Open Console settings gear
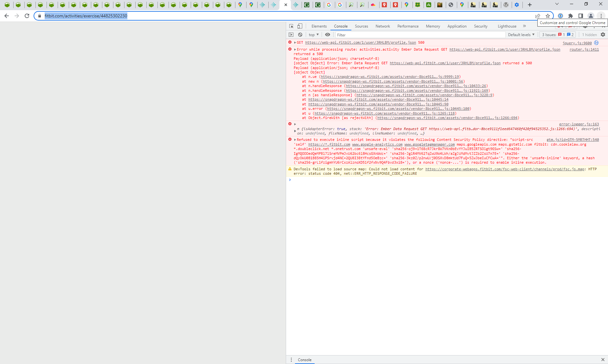This screenshot has height=364, width=608. coord(603,35)
